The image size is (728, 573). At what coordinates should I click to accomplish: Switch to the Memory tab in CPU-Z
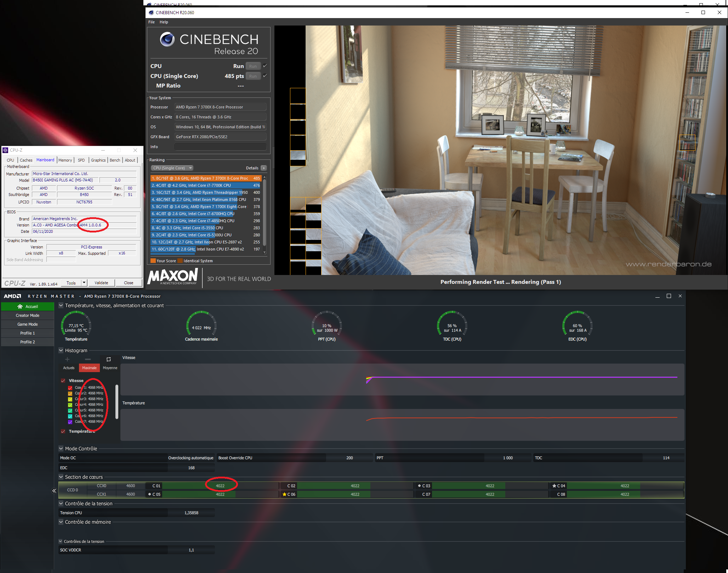pos(65,160)
